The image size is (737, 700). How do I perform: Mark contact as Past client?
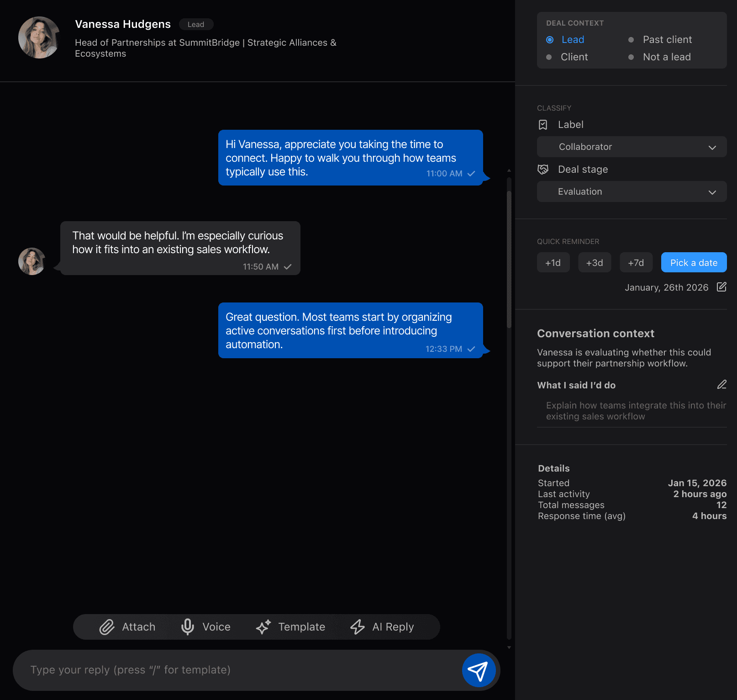tap(631, 40)
